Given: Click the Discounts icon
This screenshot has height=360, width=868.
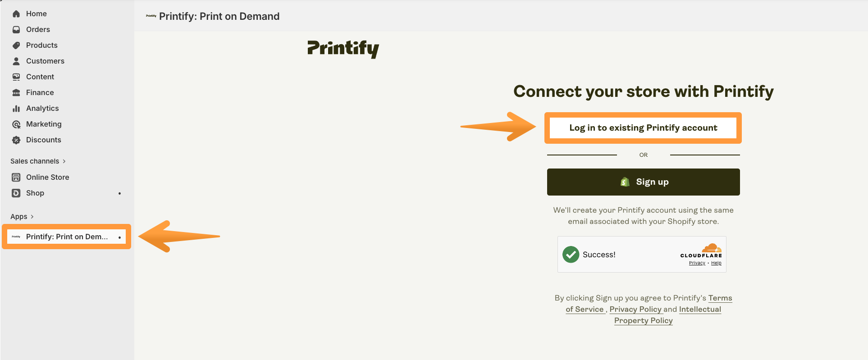Looking at the screenshot, I should [16, 140].
